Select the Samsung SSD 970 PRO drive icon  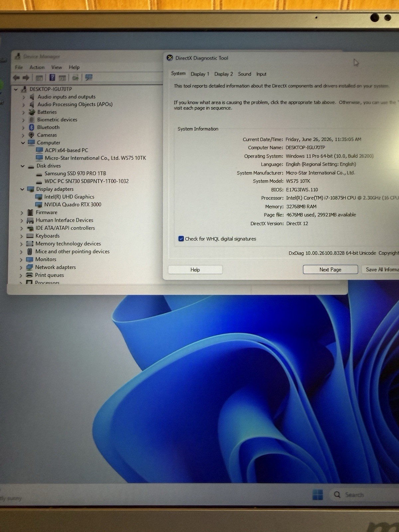(39, 174)
